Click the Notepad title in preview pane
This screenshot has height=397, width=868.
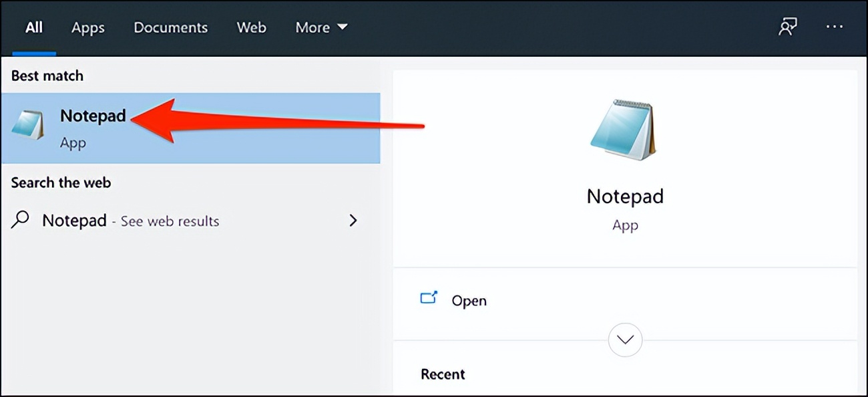pyautogui.click(x=625, y=196)
